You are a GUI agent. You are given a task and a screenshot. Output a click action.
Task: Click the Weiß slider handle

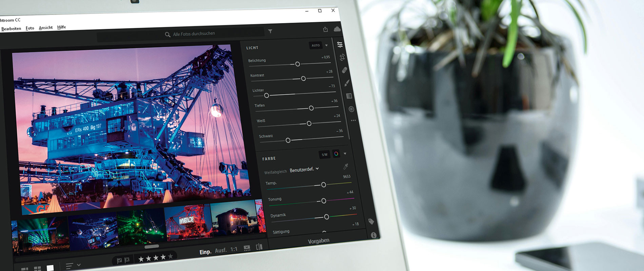[x=309, y=124]
